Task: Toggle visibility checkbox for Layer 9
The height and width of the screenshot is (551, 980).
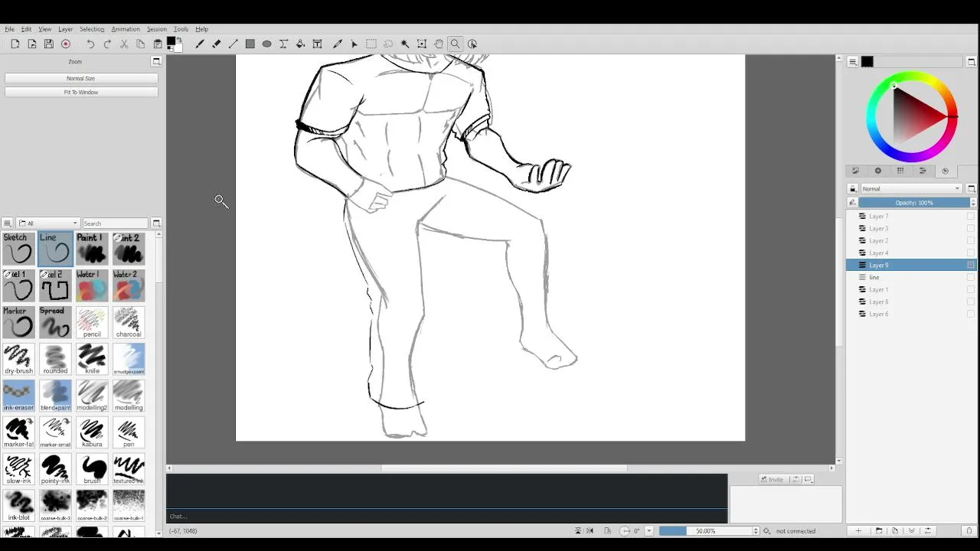Action: pyautogui.click(x=971, y=266)
